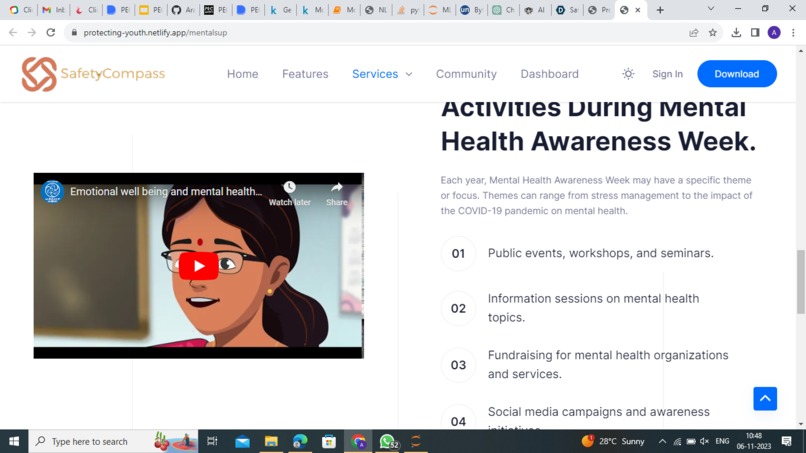Click the browser forward arrow
The width and height of the screenshot is (806, 453).
pos(32,32)
